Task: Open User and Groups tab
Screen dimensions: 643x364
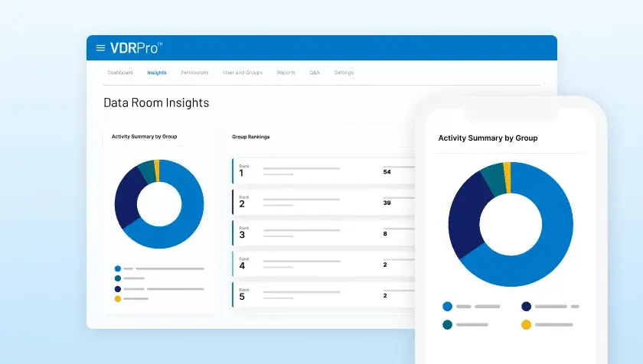Action: point(243,73)
